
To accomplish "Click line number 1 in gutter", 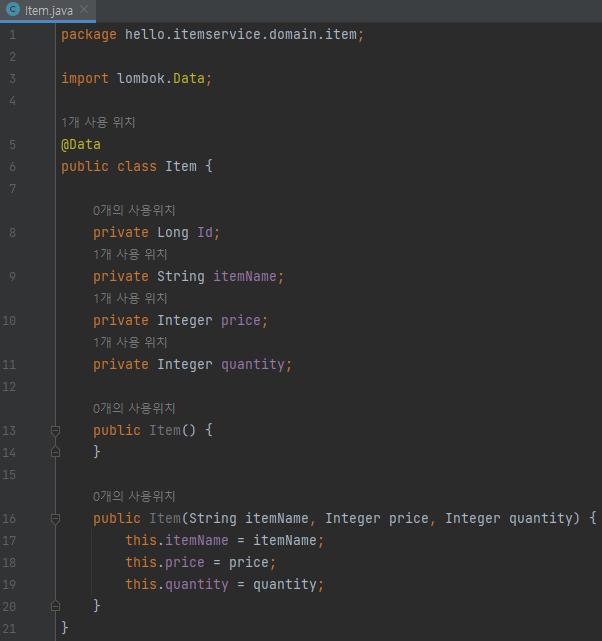I will [x=13, y=35].
